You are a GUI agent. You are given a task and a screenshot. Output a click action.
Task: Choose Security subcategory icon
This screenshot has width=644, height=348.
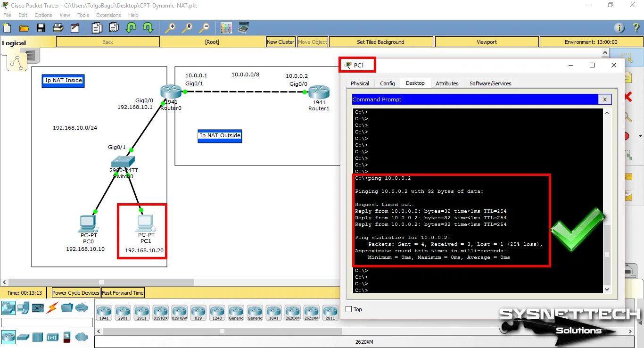click(x=67, y=337)
